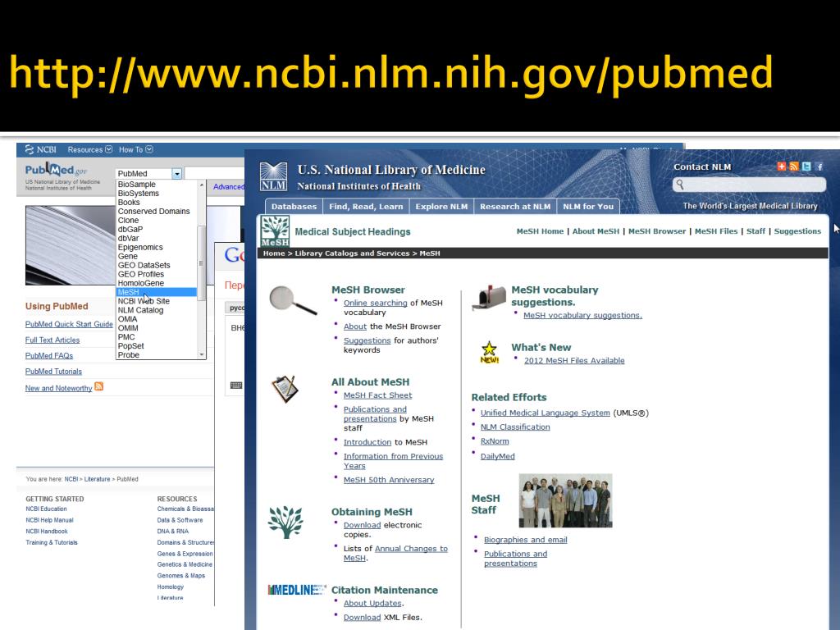
Task: Open the DailyMed link
Action: [x=498, y=456]
